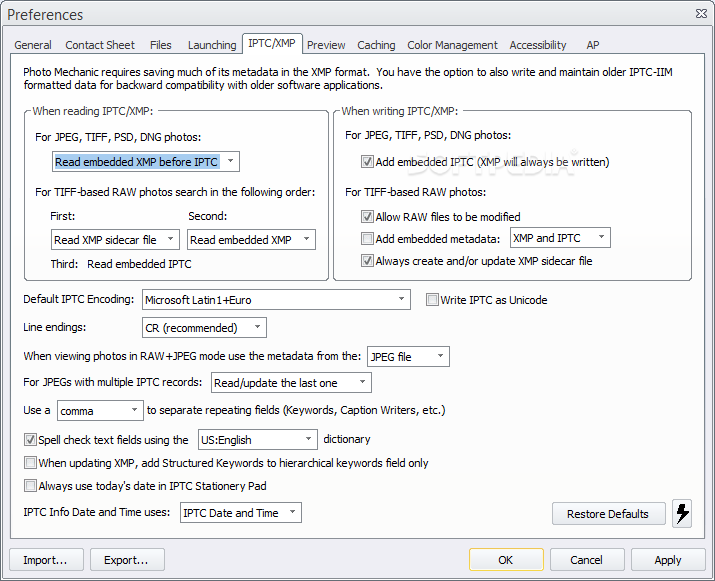
Task: Click the Export... button
Action: [x=127, y=560]
